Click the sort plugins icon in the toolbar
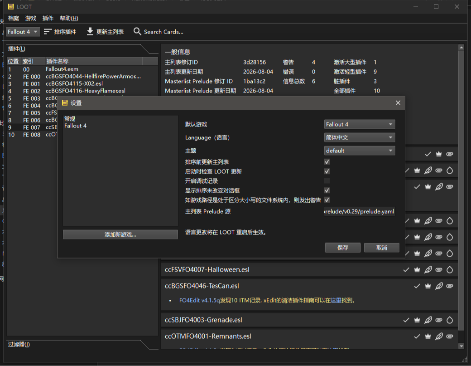Screen dimensions: 471x366 48,31
